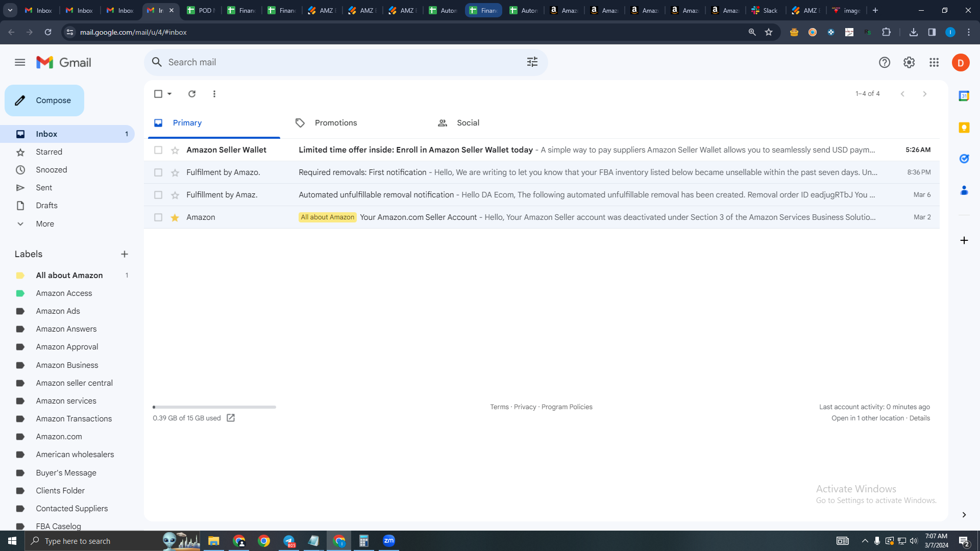Select the Automated unfulfillable removal email checkbox
980x551 pixels.
tap(158, 195)
